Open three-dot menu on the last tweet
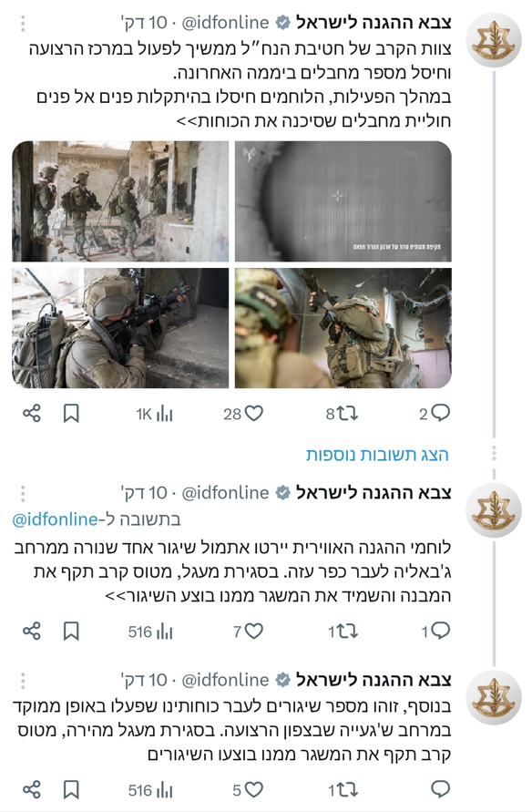Image resolution: width=532 pixels, height=812 pixels. pos(23,680)
